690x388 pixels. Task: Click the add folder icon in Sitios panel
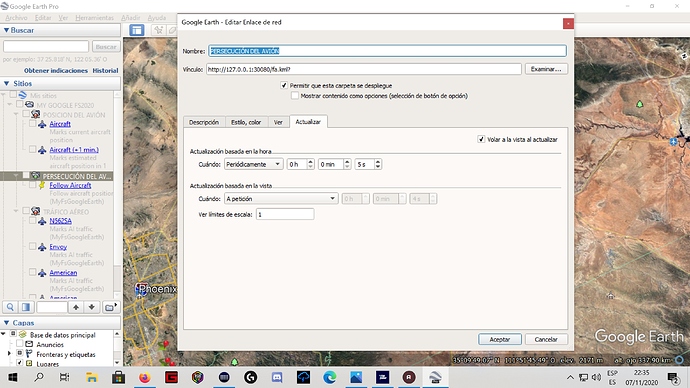coord(110,307)
